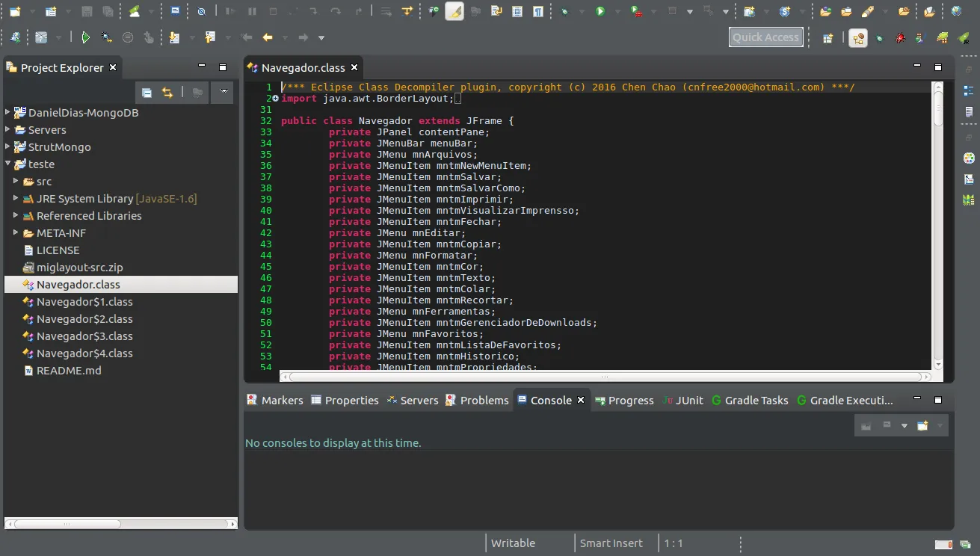Switch to the Problems tab
Screen dimensions: 980x556
click(x=484, y=401)
